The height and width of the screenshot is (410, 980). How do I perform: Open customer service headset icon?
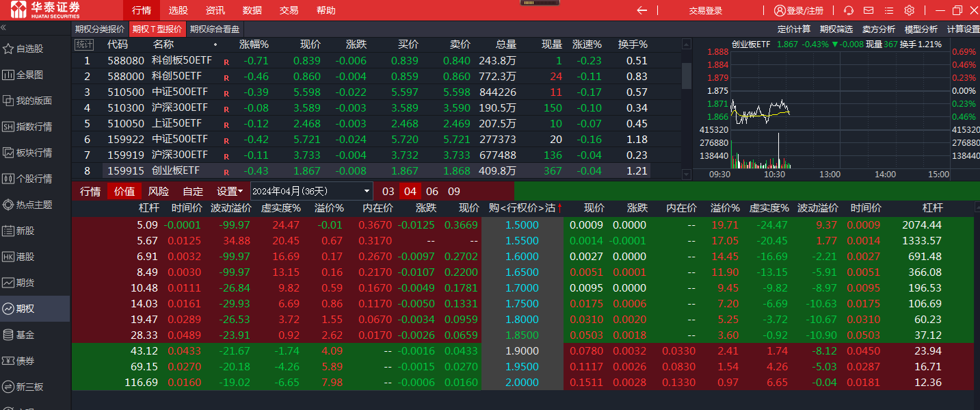[849, 10]
